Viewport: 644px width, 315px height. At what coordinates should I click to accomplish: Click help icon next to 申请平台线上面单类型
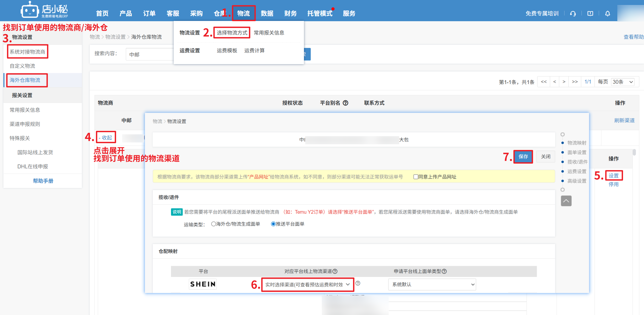pos(444,271)
